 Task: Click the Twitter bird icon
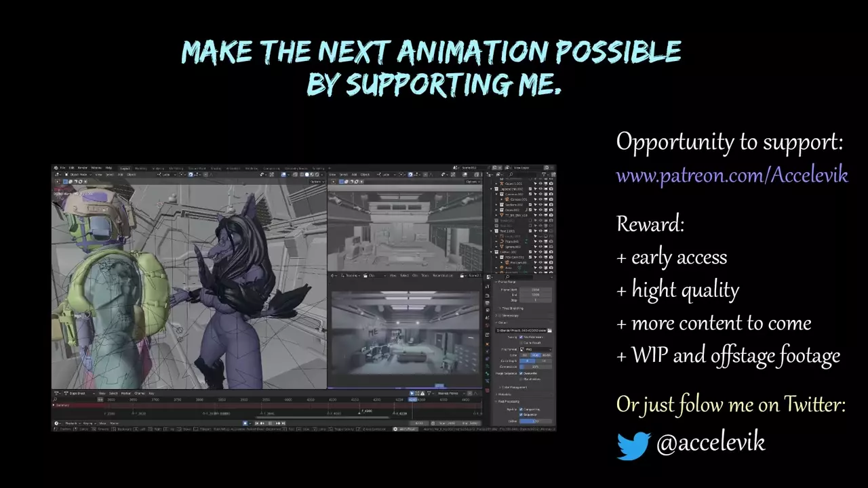(633, 445)
